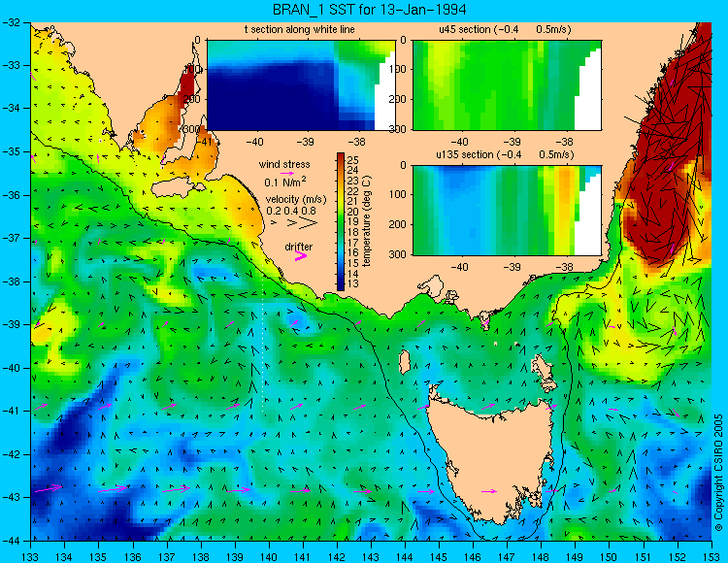Click main map latitude label -35
The image size is (728, 563).
point(13,151)
